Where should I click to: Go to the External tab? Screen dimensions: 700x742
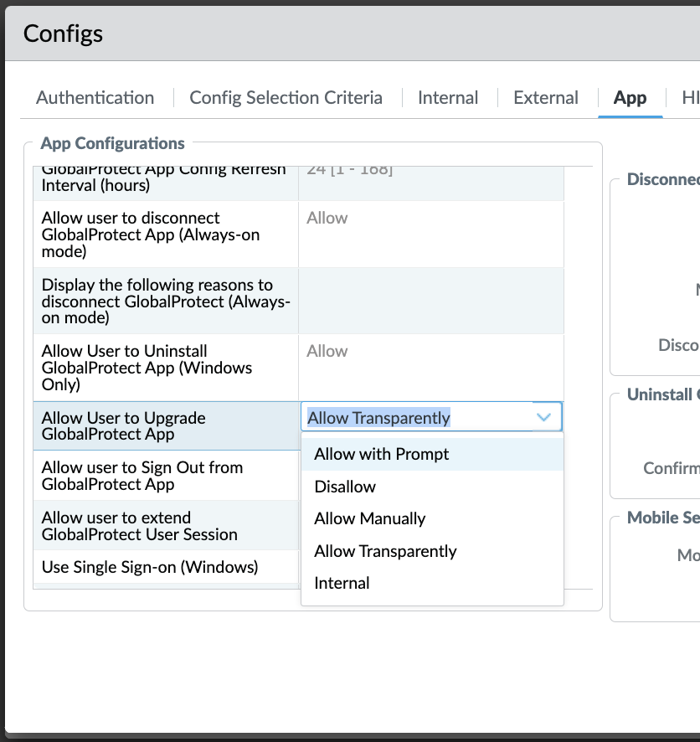(x=546, y=97)
